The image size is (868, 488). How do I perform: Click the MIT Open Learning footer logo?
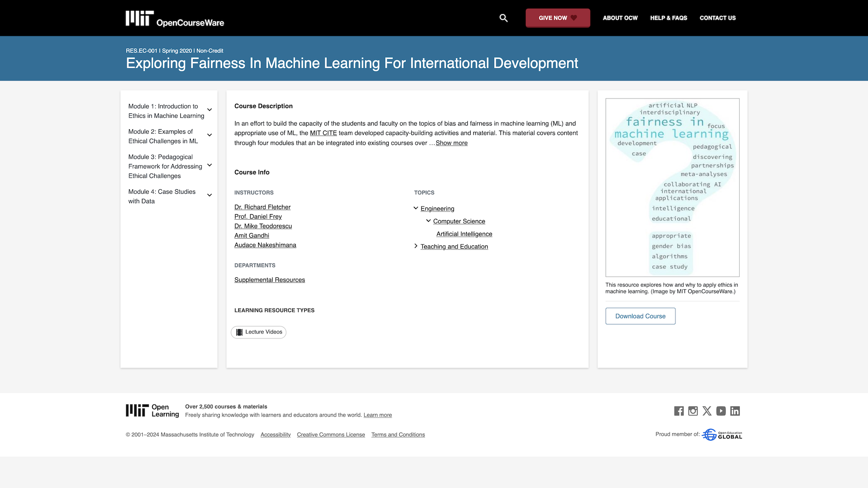coord(152,411)
